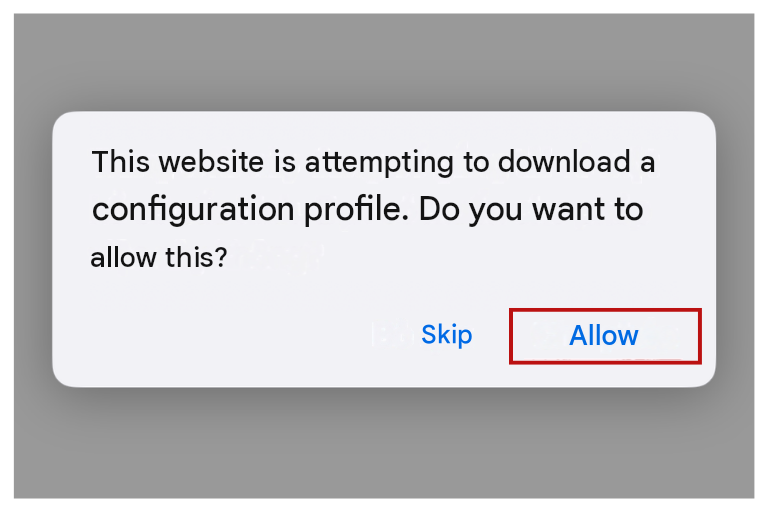This screenshot has width=768, height=512.
Task: Choose Skip in the download dialog
Action: pos(447,335)
